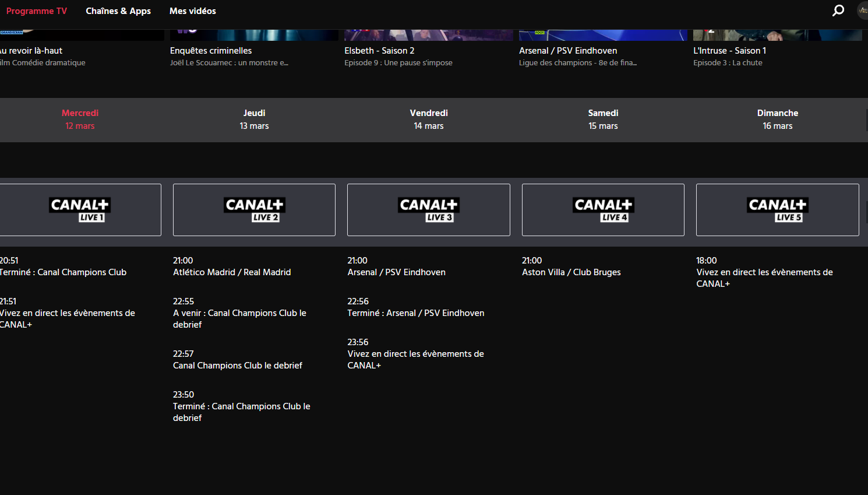Open 22:55 A venir : Canal Champions Club
This screenshot has height=495, width=868.
[x=239, y=313]
